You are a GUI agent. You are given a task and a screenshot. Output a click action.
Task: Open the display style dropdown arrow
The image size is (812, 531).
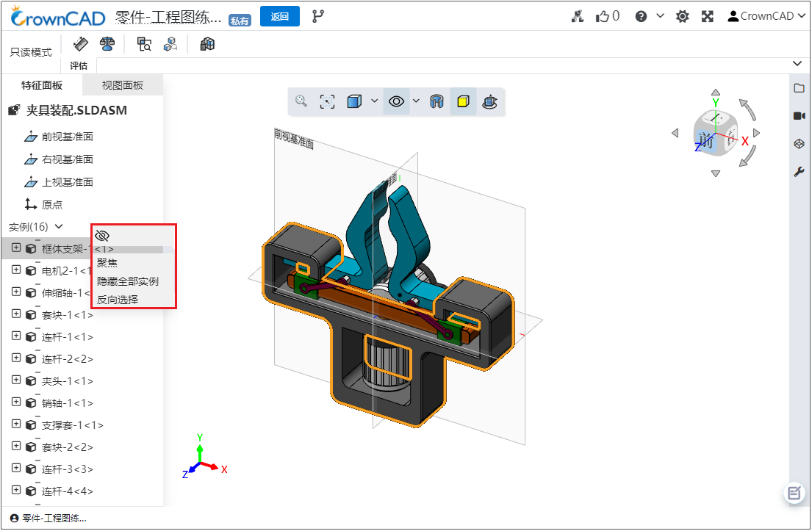[x=375, y=101]
